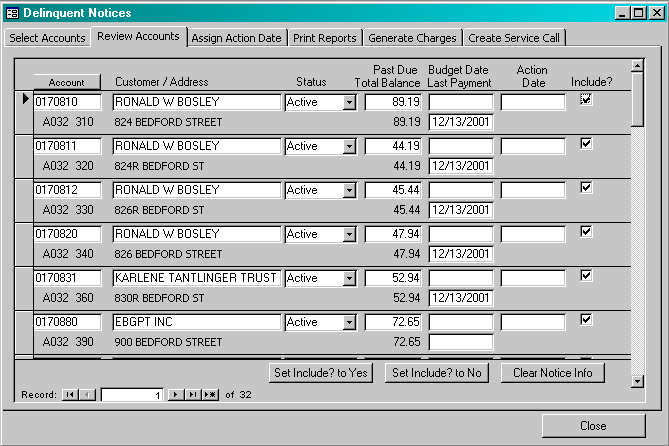Expand Status dropdown for KARLENE TANTLINGER TRUST
The image size is (669, 446).
349,278
